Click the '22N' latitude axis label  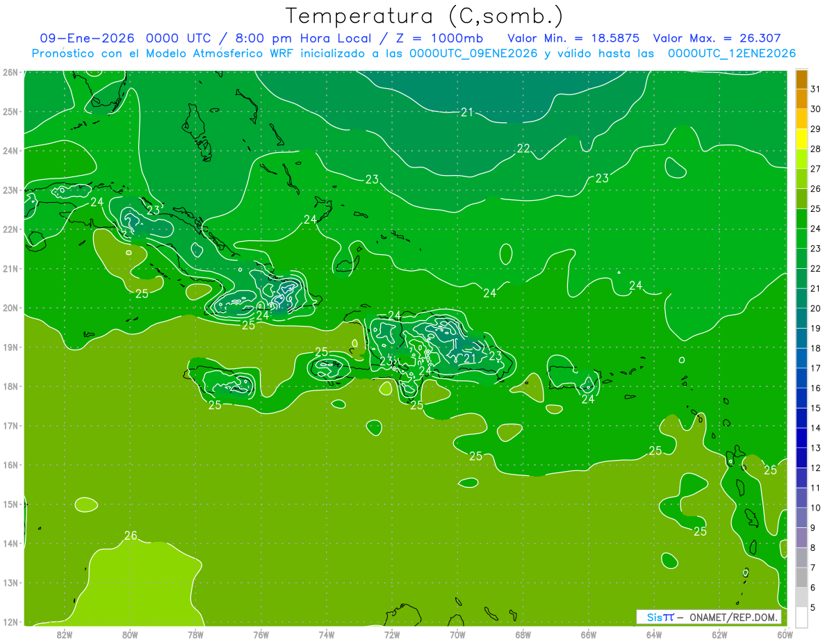coord(10,229)
